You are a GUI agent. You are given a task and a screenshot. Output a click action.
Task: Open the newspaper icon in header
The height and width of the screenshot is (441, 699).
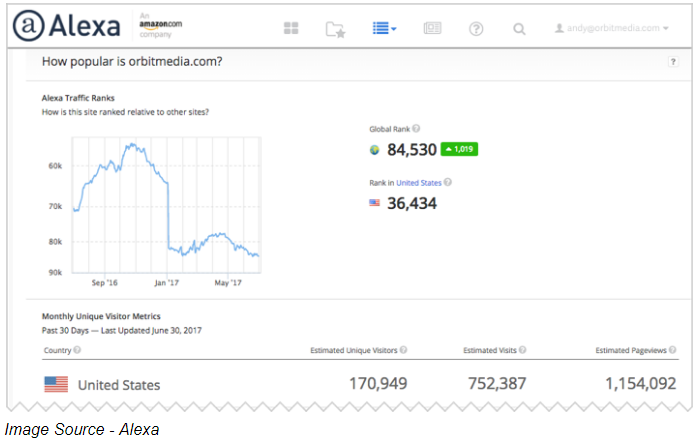click(432, 29)
